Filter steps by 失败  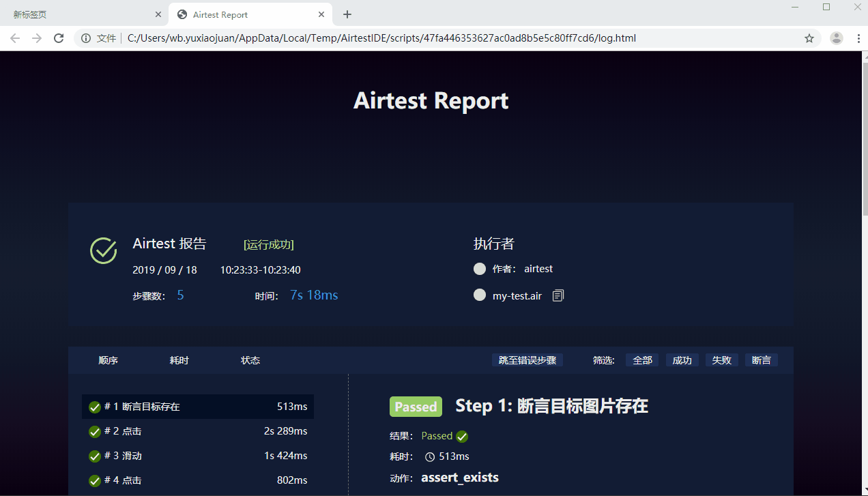(722, 360)
